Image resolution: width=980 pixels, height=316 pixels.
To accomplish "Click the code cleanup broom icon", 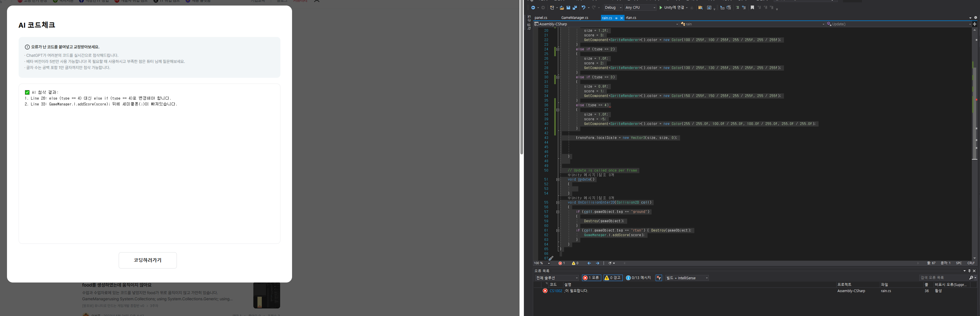I will tap(610, 263).
